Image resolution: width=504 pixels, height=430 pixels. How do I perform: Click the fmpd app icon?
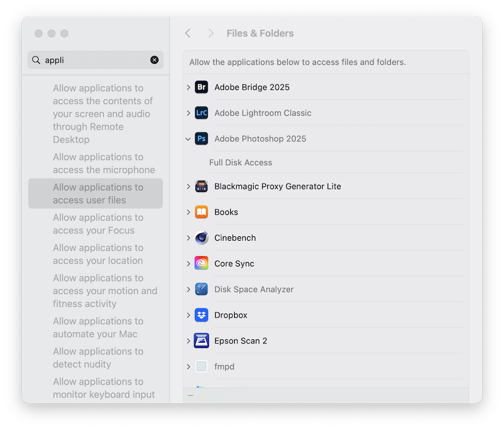click(201, 367)
